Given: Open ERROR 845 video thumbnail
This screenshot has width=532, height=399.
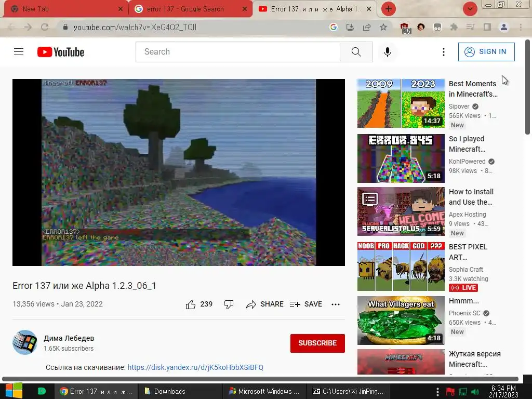Looking at the screenshot, I should pos(401,158).
